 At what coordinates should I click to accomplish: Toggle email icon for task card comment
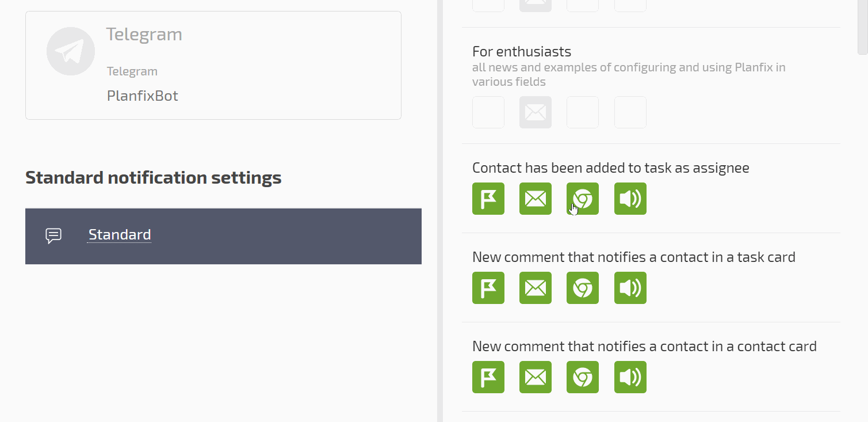536,288
